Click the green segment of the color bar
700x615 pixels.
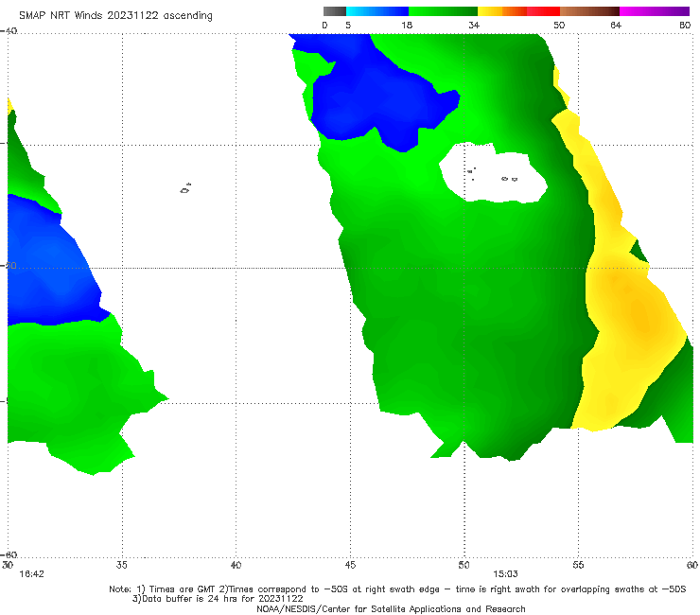(443, 11)
